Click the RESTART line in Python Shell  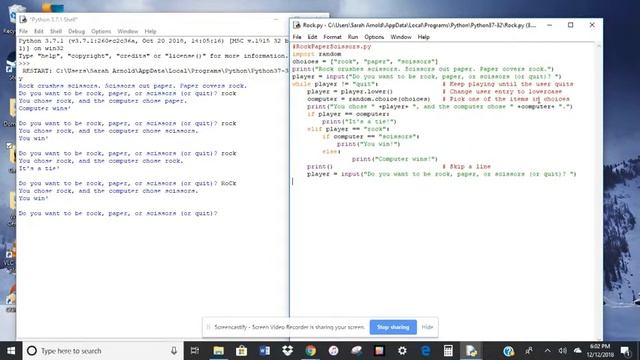point(155,71)
